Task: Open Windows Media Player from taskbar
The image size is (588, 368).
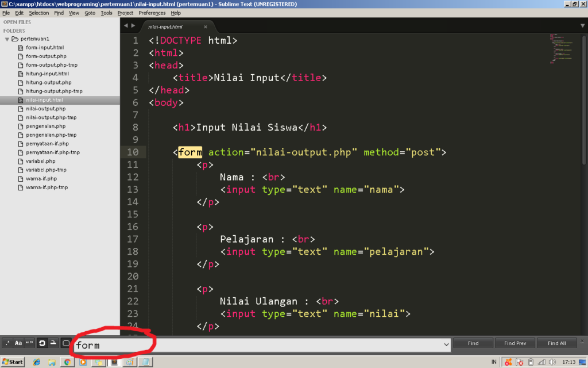Action: tap(83, 362)
